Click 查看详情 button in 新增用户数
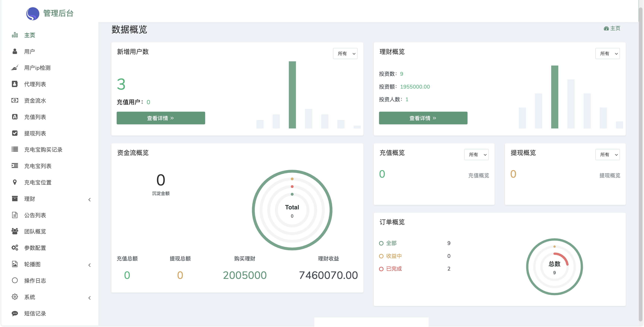 coord(161,118)
